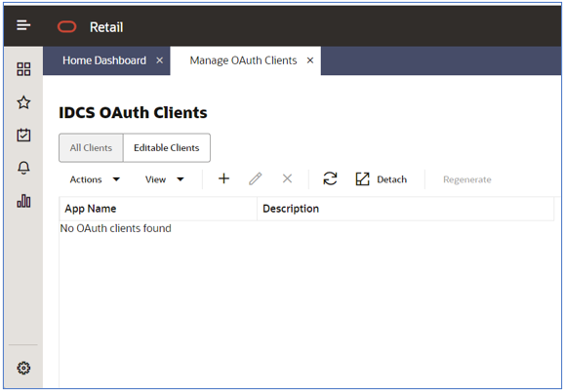Open the calendar checklist sidebar icon
564x392 pixels.
[23, 136]
